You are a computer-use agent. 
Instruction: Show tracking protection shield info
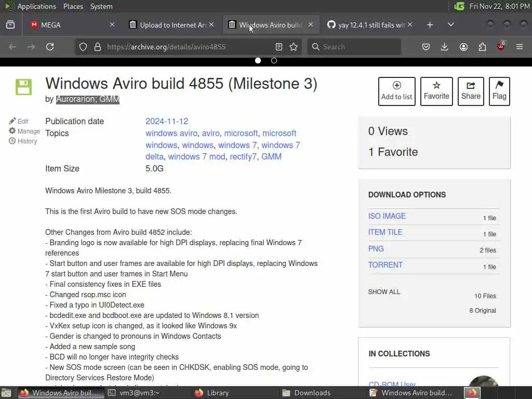click(83, 47)
